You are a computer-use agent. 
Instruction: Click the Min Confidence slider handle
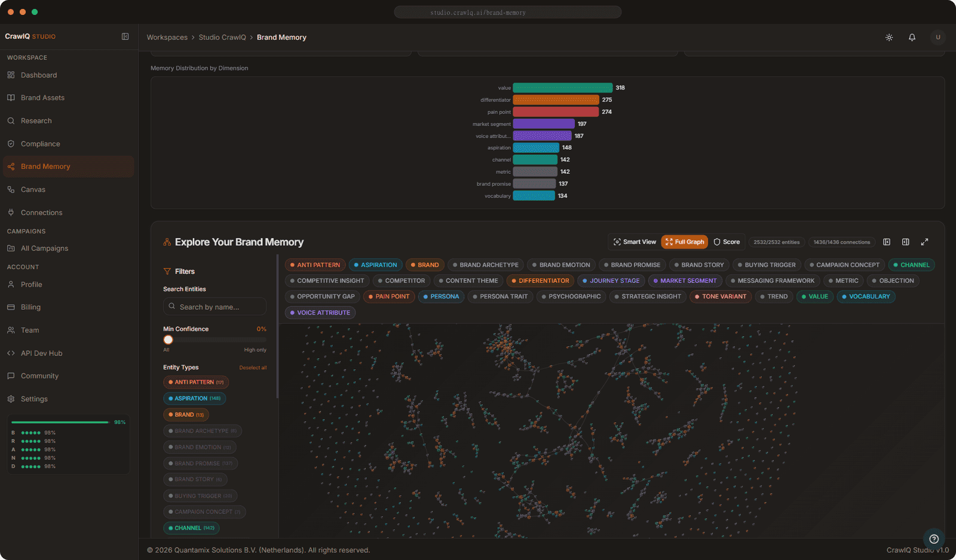168,340
